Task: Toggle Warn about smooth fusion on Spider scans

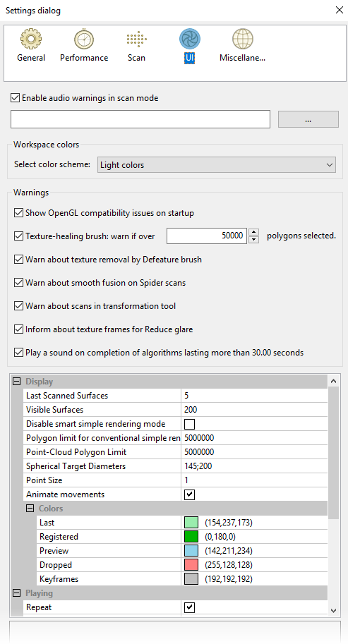Action: [x=18, y=283]
